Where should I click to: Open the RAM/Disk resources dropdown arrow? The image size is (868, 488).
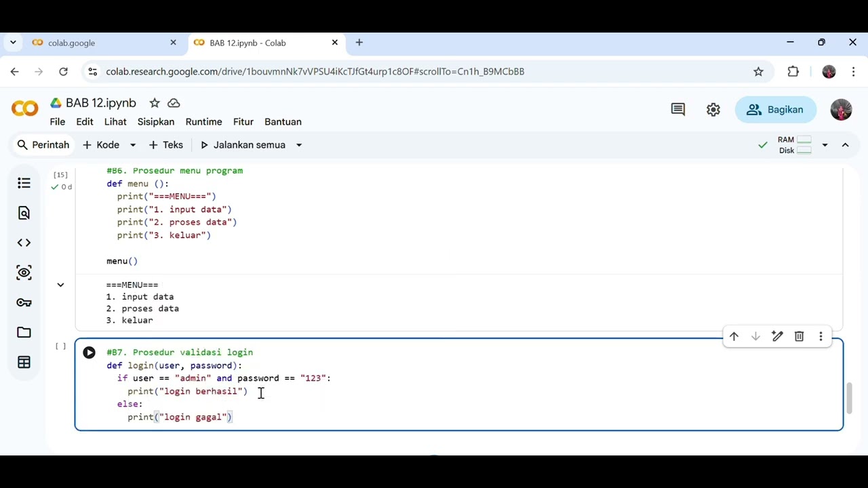(825, 145)
